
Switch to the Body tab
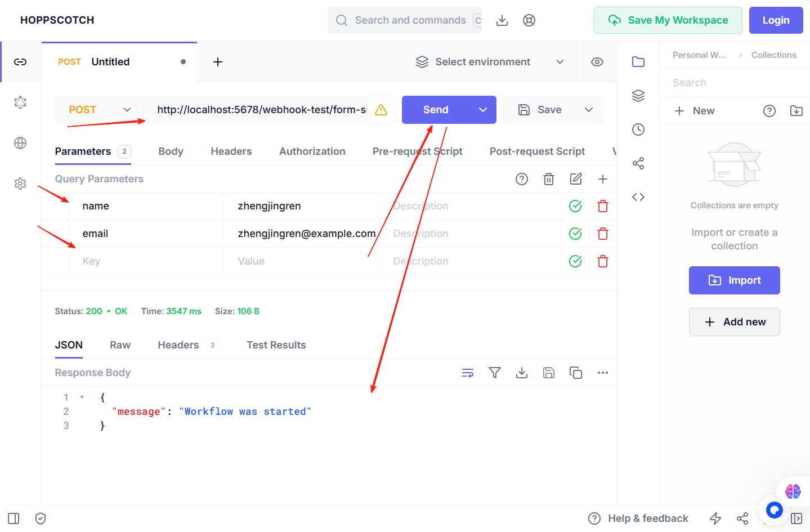171,151
